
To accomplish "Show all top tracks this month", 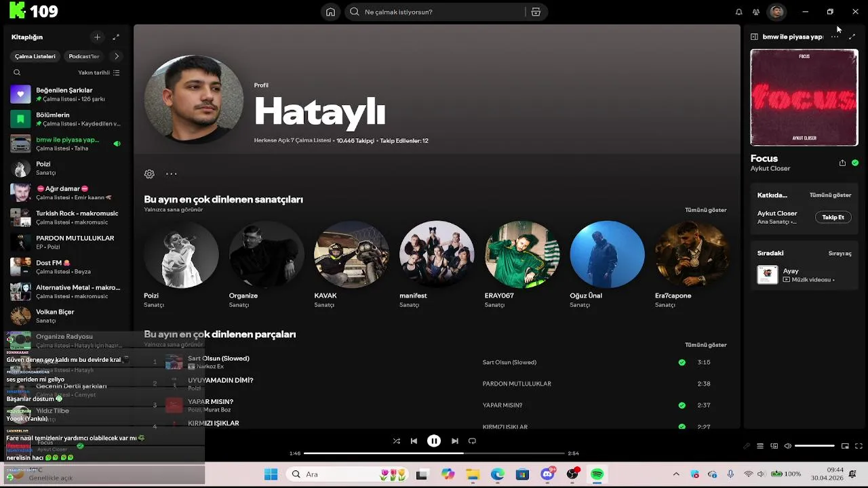I will pyautogui.click(x=705, y=345).
